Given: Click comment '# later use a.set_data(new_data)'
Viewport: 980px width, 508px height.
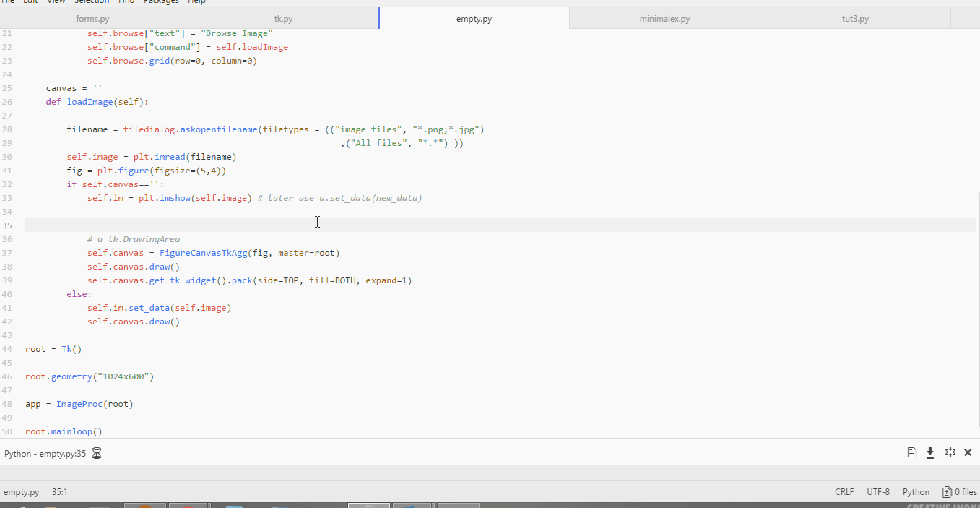Looking at the screenshot, I should (x=339, y=198).
